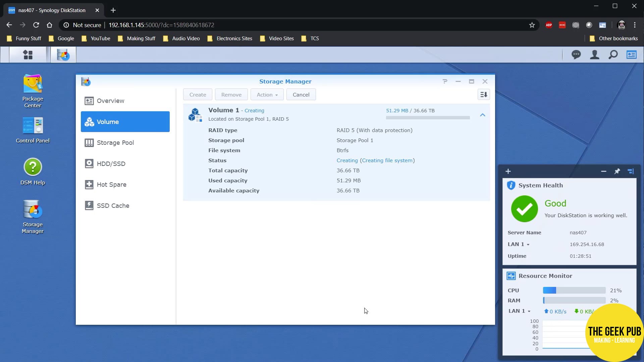Open the DSM Main Menu grid icon

tap(28, 55)
